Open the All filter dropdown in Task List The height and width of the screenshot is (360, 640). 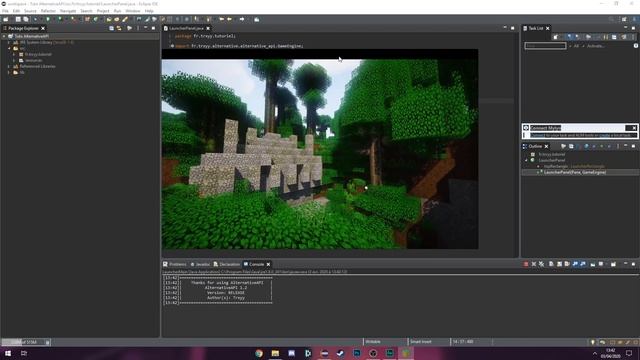[574, 46]
